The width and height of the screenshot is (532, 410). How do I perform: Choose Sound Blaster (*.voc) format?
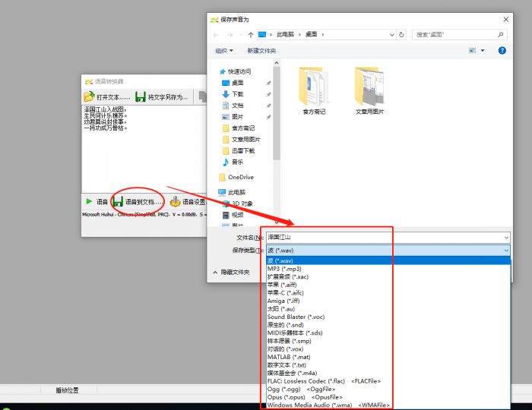[388, 317]
